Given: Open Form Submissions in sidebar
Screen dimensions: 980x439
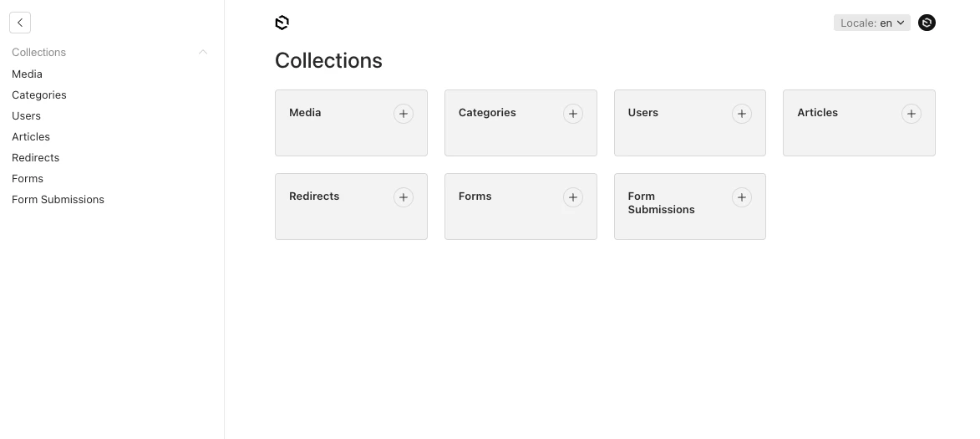Looking at the screenshot, I should [x=58, y=199].
